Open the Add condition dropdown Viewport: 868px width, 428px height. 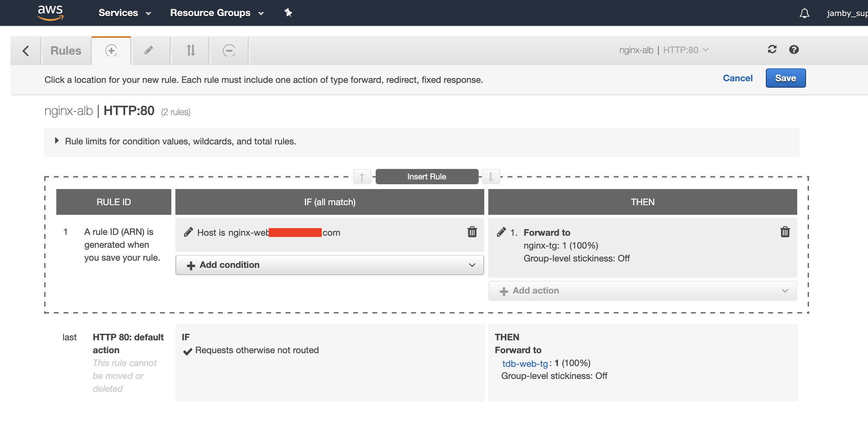pos(329,265)
